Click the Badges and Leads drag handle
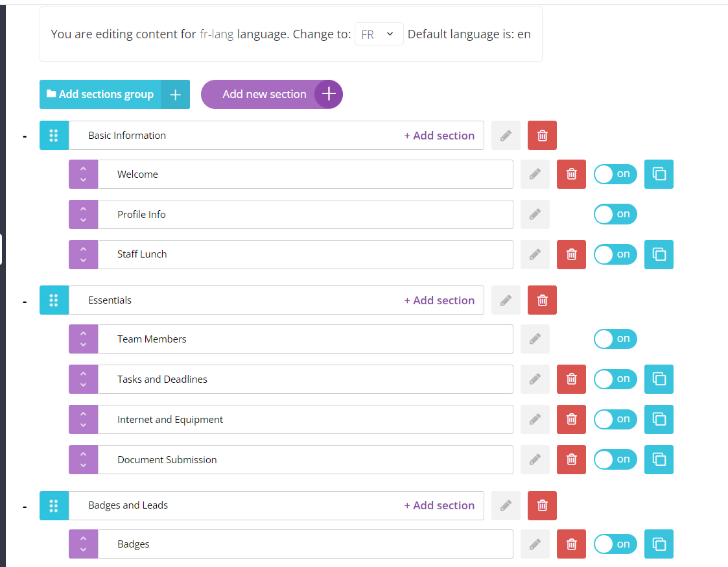Viewport: 728px width, 567px height. 54,505
